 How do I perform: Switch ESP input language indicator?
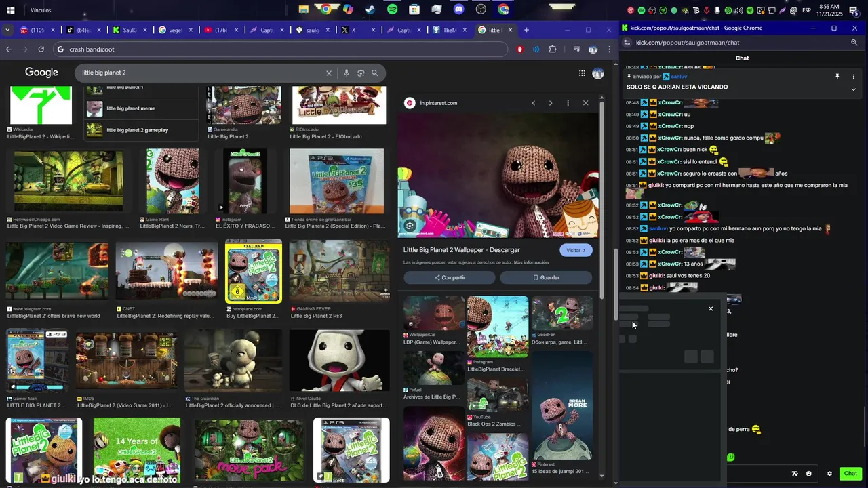807,10
